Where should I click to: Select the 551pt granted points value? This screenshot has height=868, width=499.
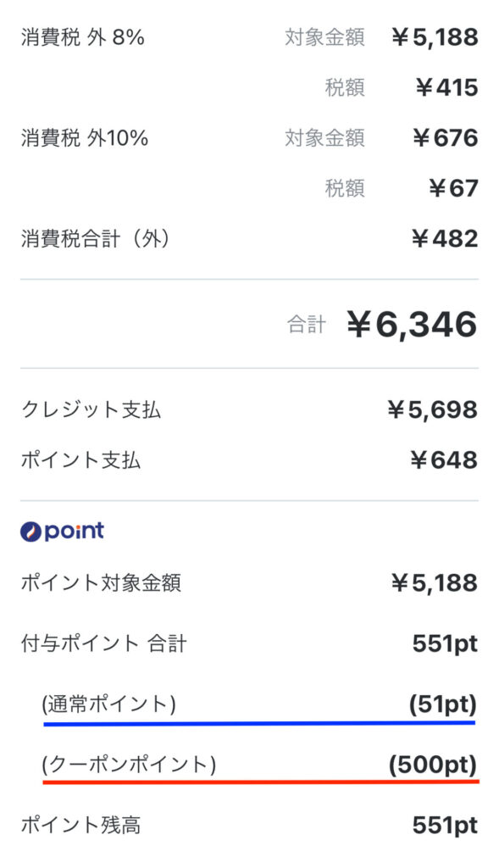(445, 644)
